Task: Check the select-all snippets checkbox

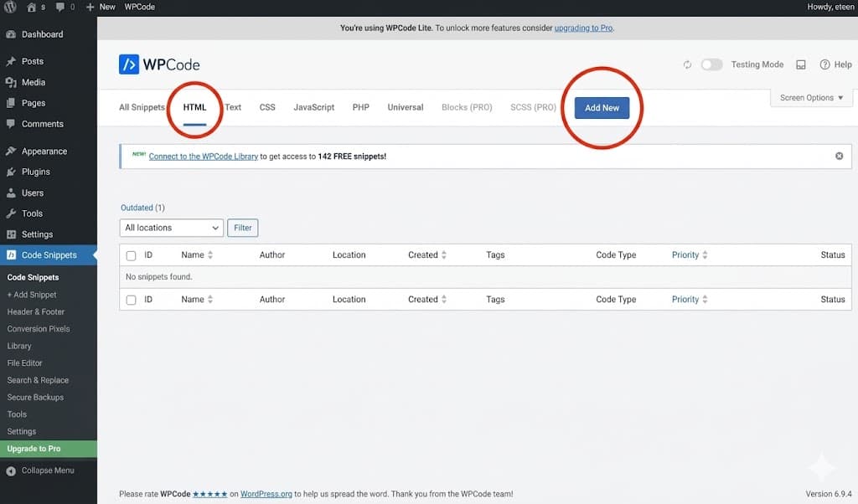Action: tap(132, 255)
